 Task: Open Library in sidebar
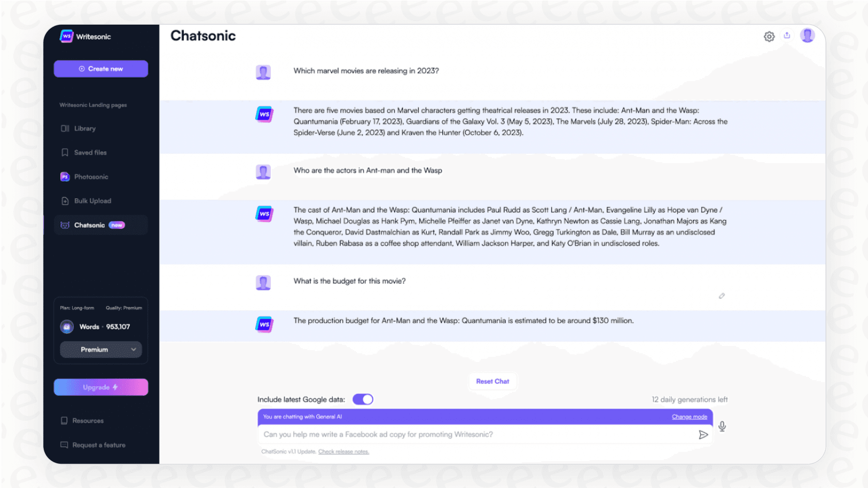tap(85, 129)
